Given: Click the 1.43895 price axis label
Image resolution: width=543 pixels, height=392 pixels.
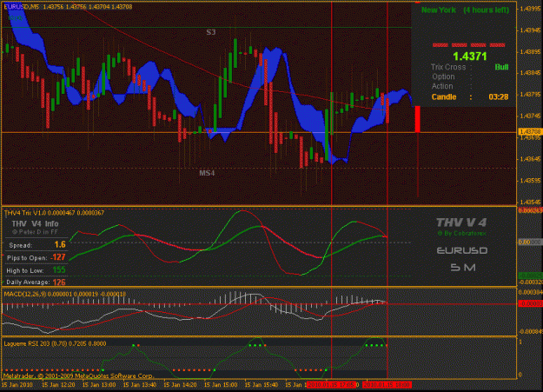Looking at the screenshot, I should [x=531, y=51].
